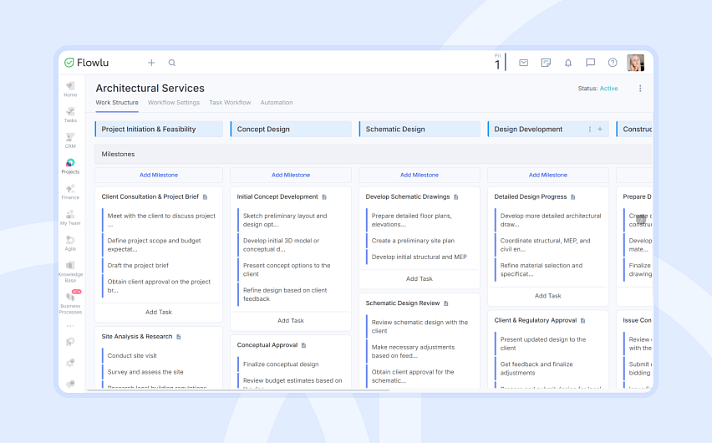Viewport: 712px width, 443px height.
Task: Switch to the Task Workflow tab
Action: [x=230, y=103]
